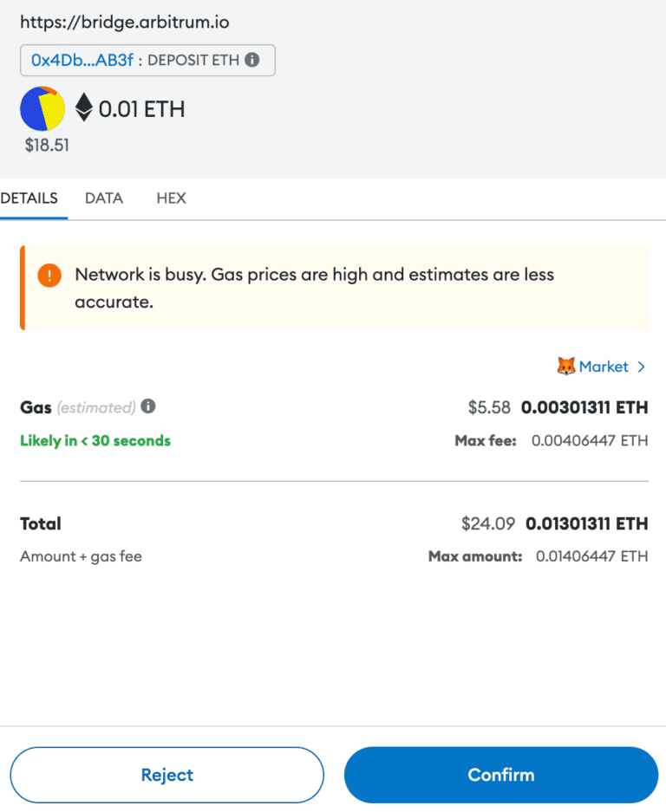Click the Likely in 30 seconds indicator
The image size is (666, 812).
[x=95, y=440]
